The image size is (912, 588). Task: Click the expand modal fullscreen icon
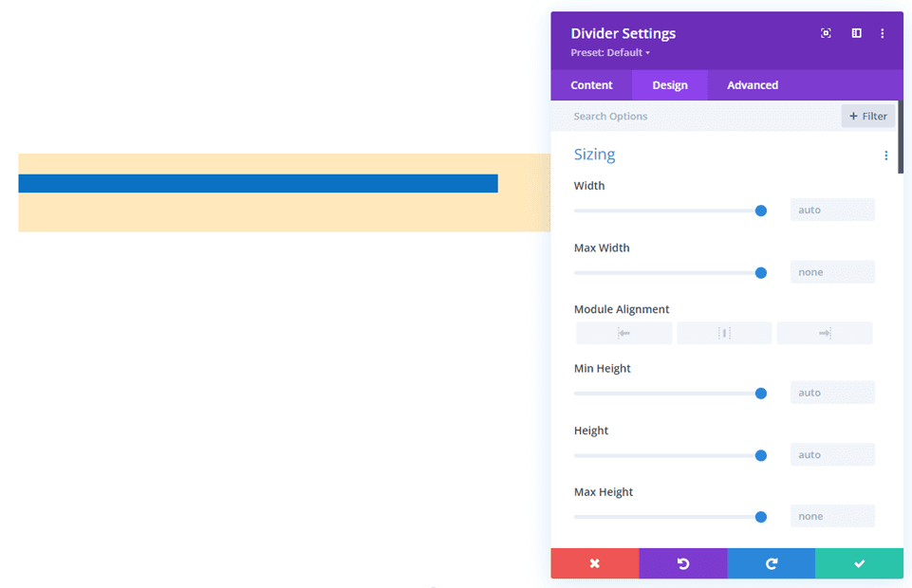(x=826, y=33)
